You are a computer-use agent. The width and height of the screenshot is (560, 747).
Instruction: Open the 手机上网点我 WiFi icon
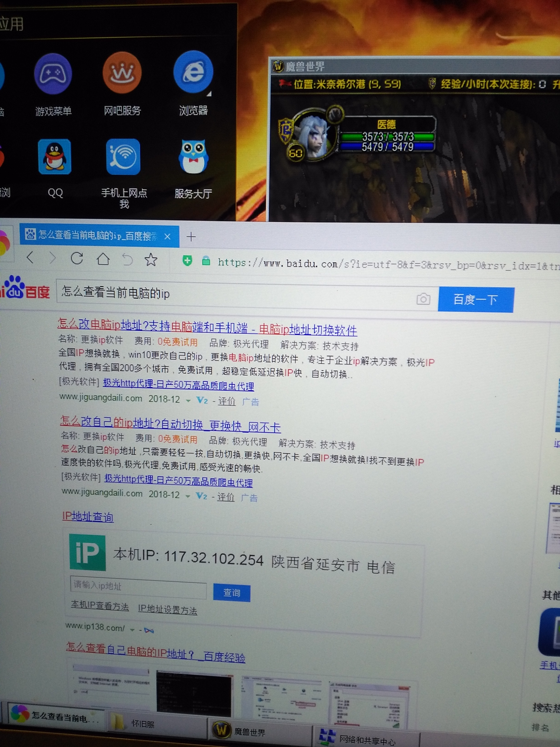pyautogui.click(x=123, y=157)
